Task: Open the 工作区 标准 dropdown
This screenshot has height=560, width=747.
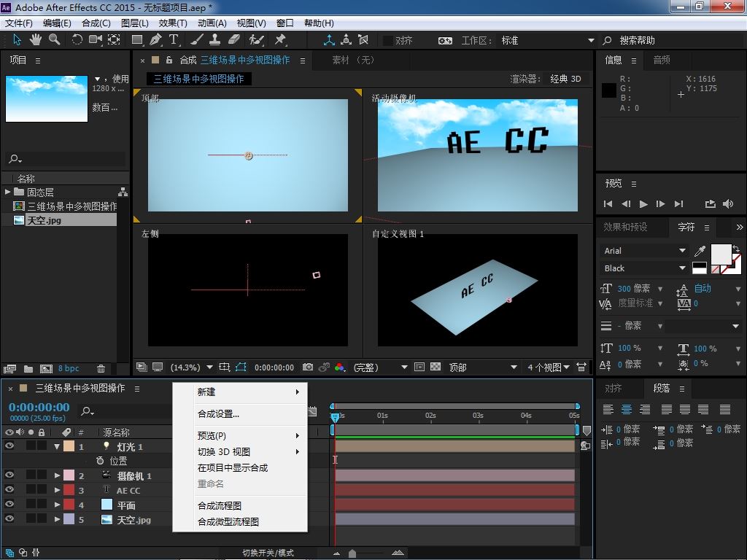Action: coord(547,41)
